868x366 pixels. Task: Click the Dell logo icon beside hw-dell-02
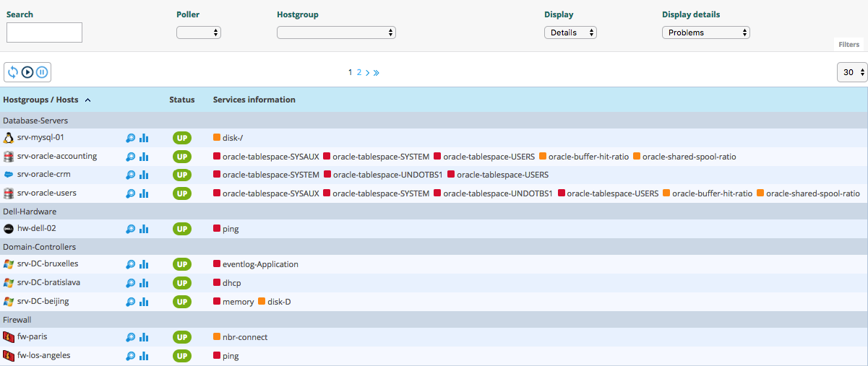pos(9,229)
